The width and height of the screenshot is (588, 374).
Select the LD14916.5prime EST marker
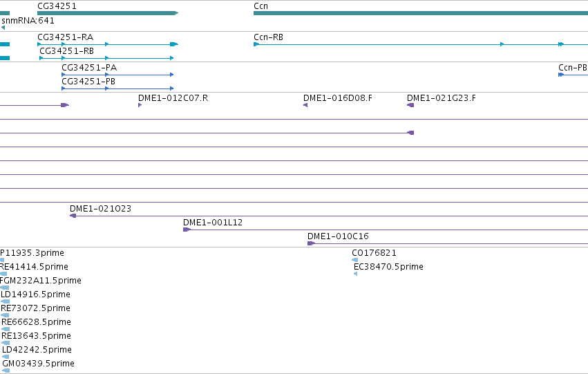click(6, 301)
